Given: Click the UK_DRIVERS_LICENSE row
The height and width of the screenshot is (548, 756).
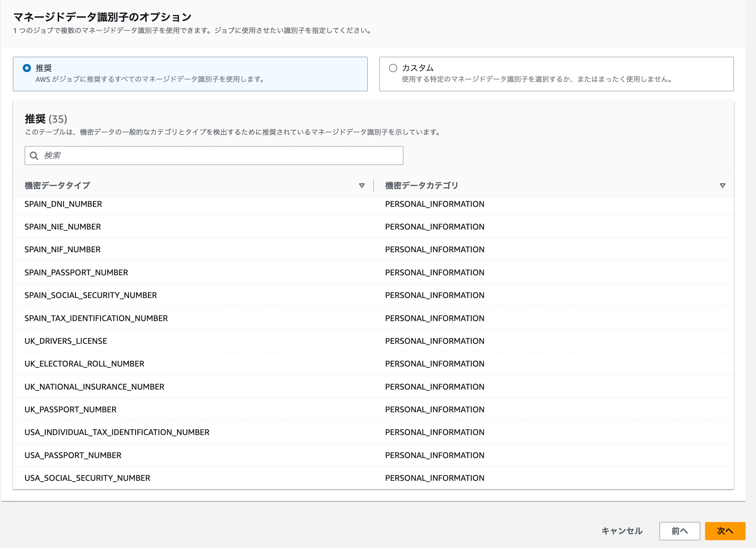Looking at the screenshot, I should click(x=66, y=341).
